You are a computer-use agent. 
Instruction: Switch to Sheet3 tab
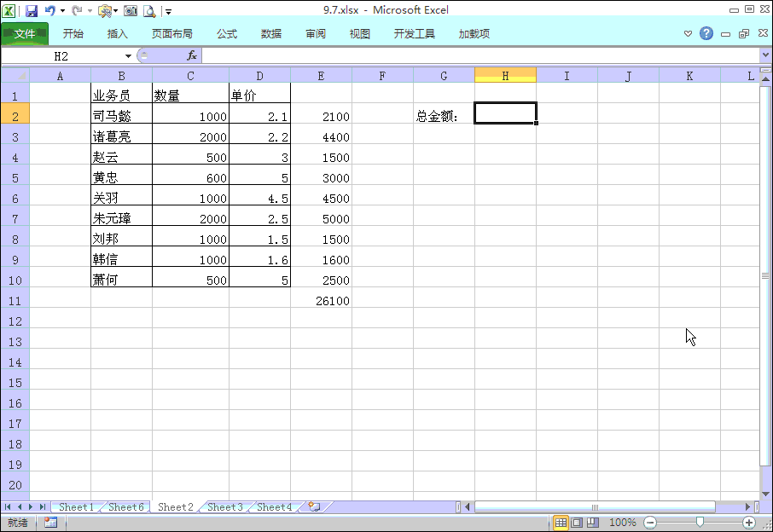(224, 507)
